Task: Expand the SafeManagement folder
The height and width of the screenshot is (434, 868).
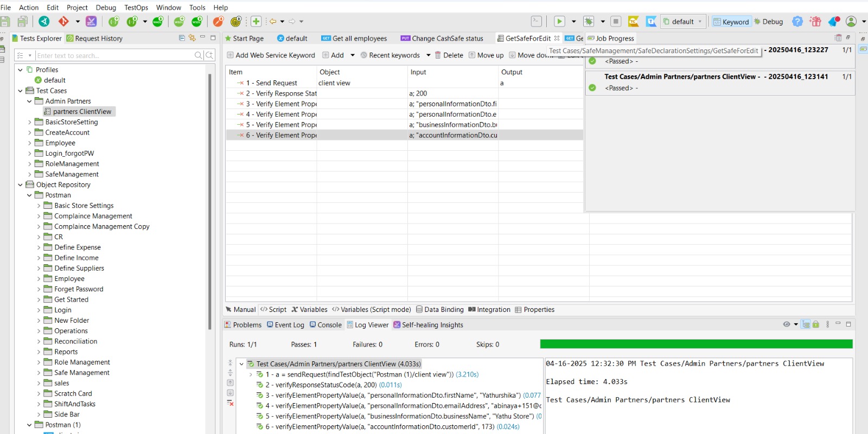Action: (30, 174)
